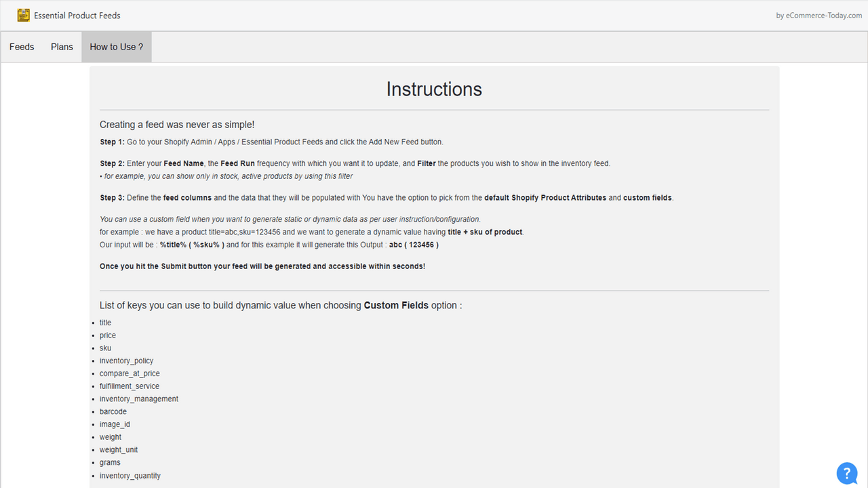Image resolution: width=868 pixels, height=488 pixels.
Task: Select the "title" custom field key
Action: coord(105,323)
